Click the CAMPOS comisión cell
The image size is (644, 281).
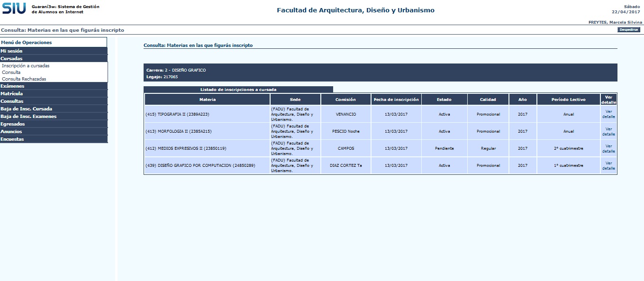tap(345, 148)
